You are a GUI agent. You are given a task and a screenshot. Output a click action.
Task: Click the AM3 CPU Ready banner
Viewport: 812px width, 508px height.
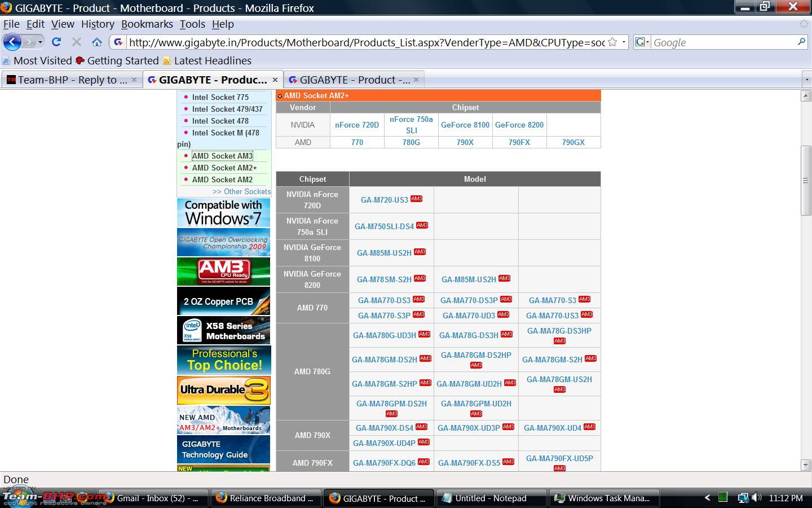point(223,271)
